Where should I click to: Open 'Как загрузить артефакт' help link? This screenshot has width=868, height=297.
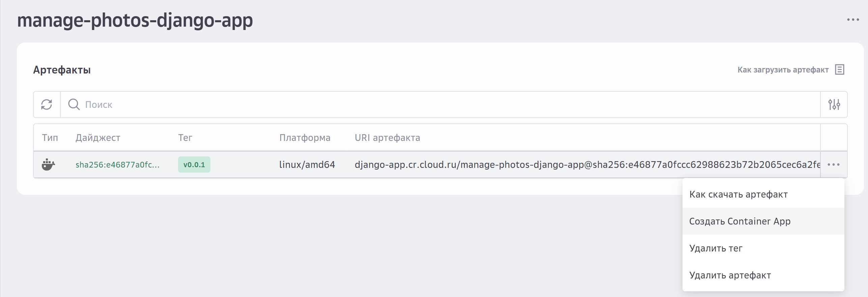[783, 70]
